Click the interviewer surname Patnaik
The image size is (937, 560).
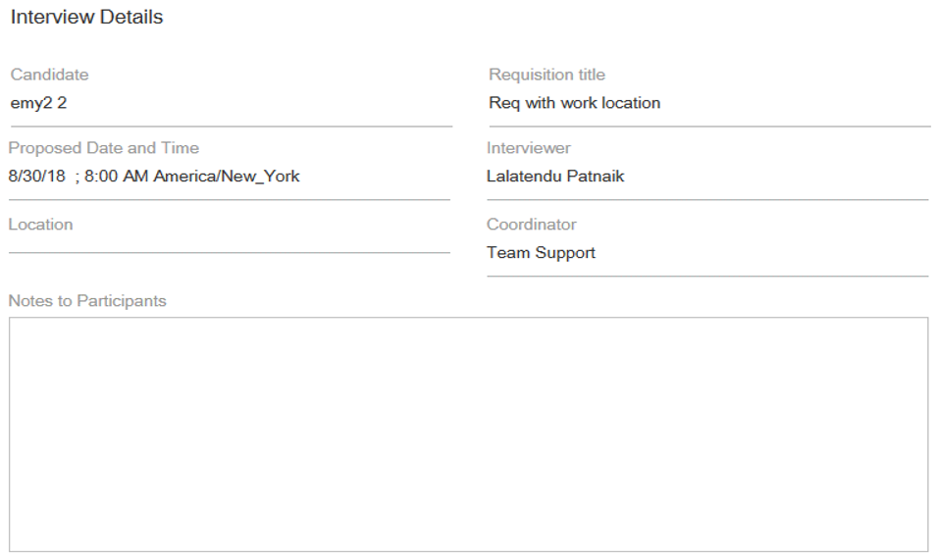pyautogui.click(x=596, y=177)
